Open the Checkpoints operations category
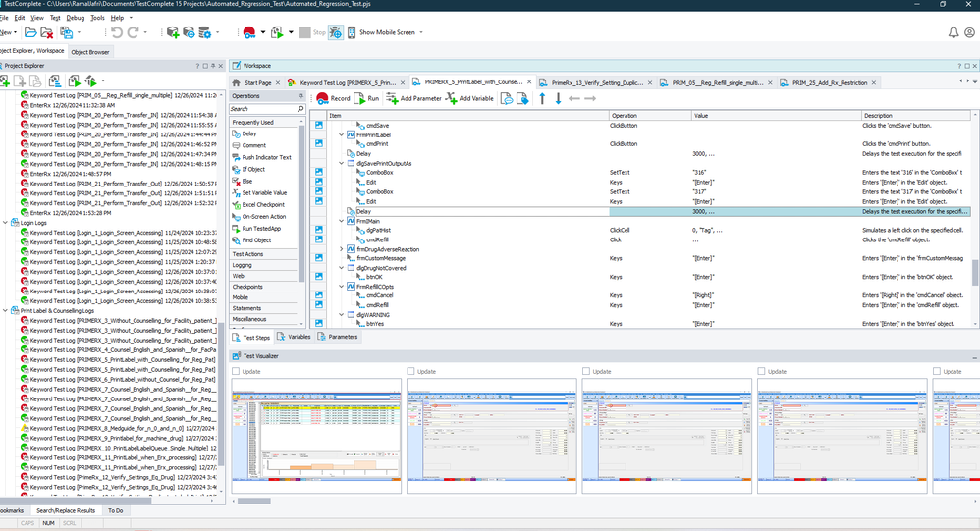Image resolution: width=980 pixels, height=531 pixels. [247, 287]
